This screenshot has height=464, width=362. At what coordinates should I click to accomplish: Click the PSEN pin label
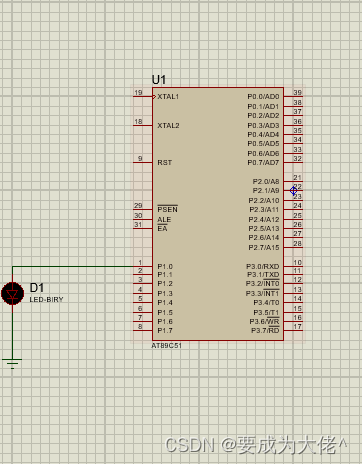(x=167, y=209)
